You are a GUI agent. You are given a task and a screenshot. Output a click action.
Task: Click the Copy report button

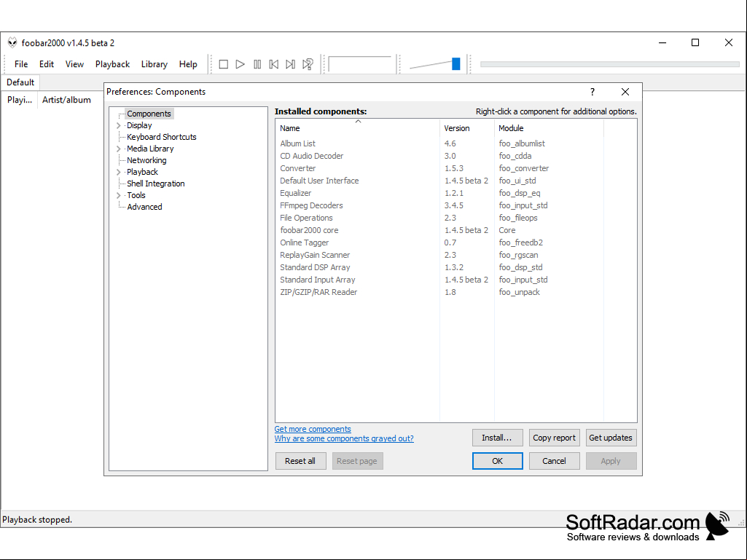554,438
